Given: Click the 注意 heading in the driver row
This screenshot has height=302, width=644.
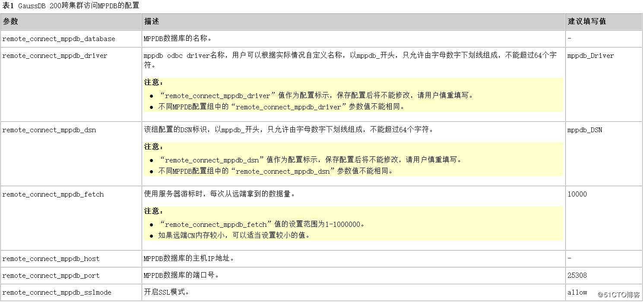Looking at the screenshot, I should [154, 83].
